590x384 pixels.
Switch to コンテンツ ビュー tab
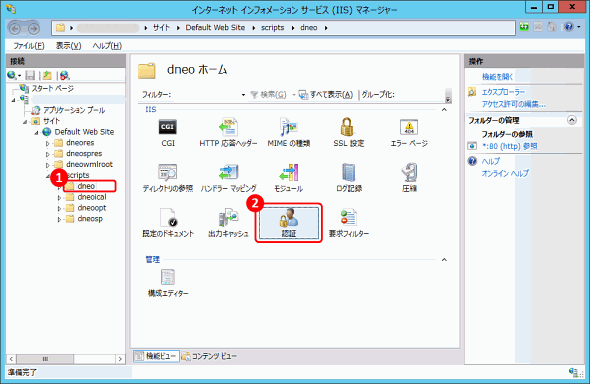pyautogui.click(x=209, y=356)
